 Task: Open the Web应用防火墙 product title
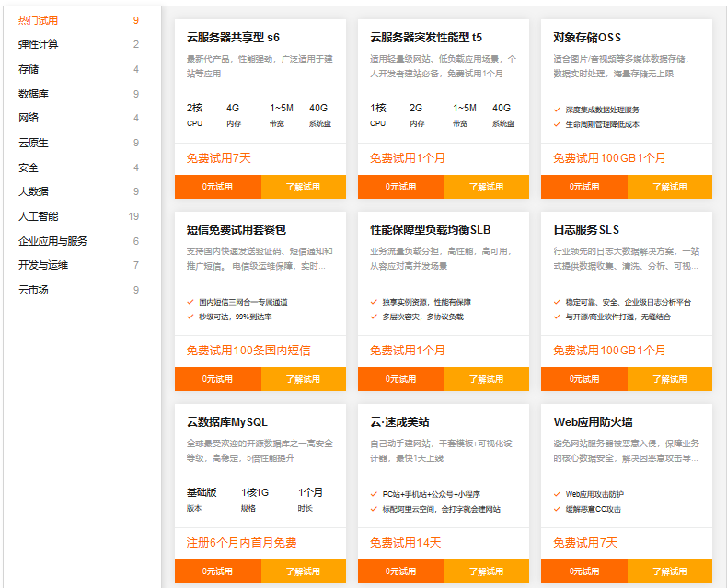(593, 422)
